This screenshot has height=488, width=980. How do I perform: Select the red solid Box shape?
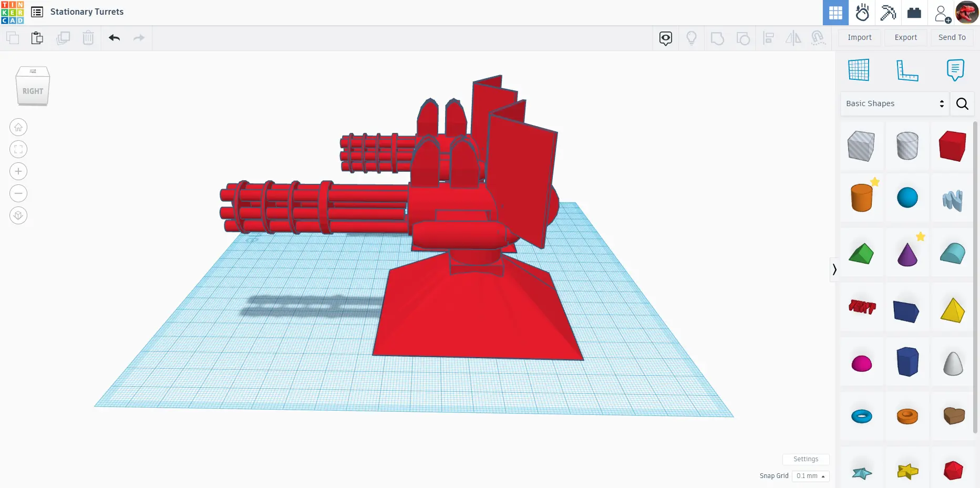(x=952, y=146)
